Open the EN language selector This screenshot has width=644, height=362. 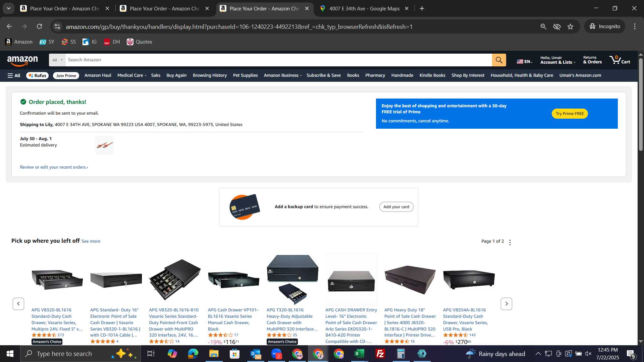pyautogui.click(x=525, y=61)
